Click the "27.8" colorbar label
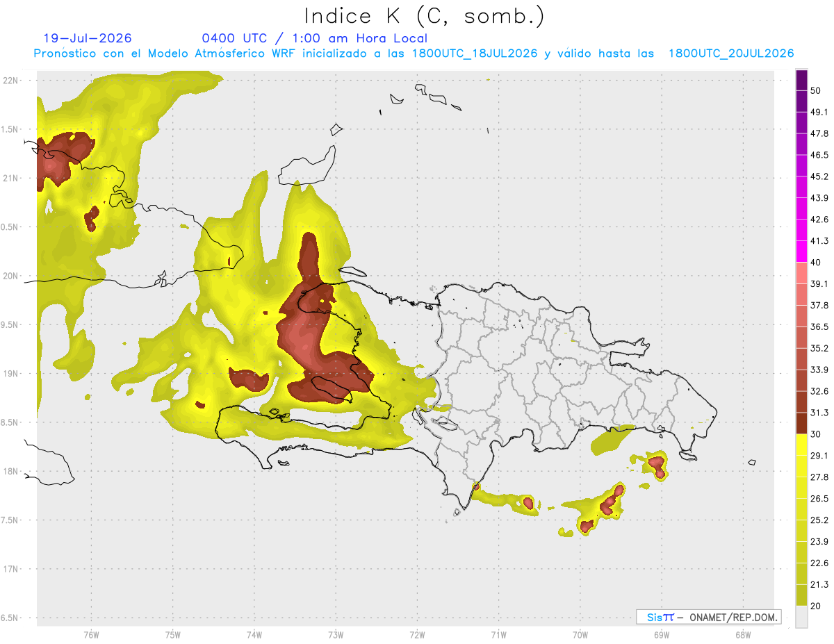This screenshot has height=644, width=834. 820,477
